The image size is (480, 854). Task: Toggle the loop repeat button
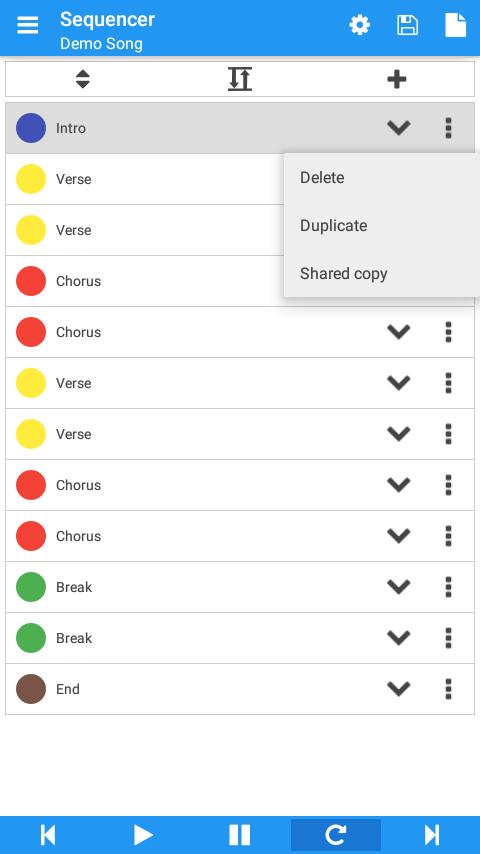(x=336, y=835)
